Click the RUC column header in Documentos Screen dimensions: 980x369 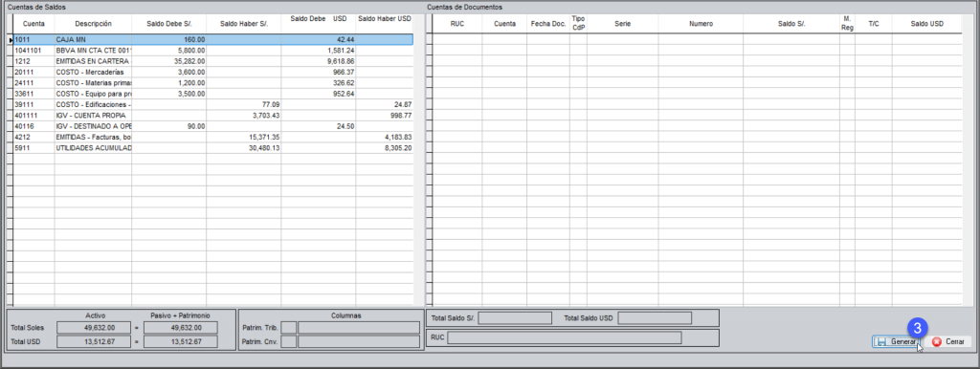pyautogui.click(x=457, y=24)
